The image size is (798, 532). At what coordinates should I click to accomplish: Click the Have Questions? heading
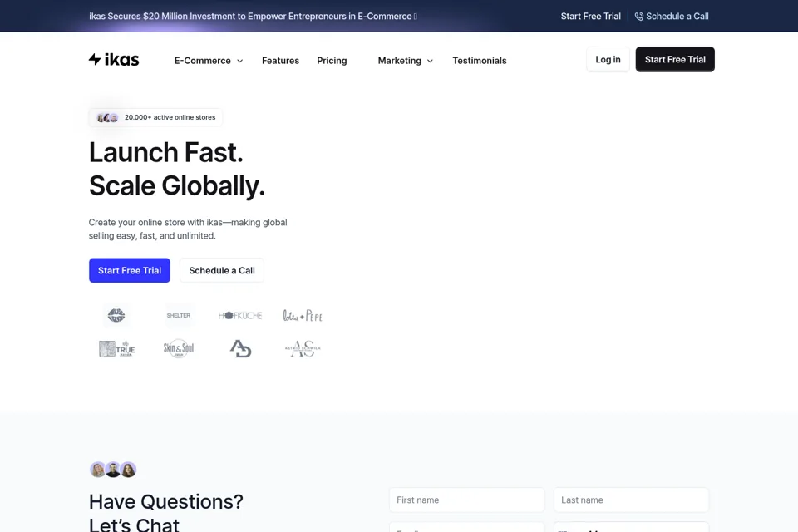(x=166, y=501)
